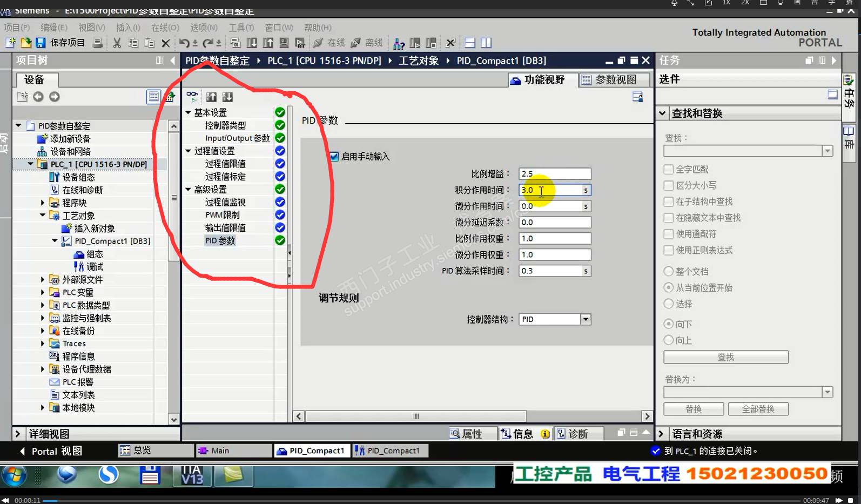This screenshot has height=504, width=861.
Task: Click the Windows Start button
Action: coord(14,475)
